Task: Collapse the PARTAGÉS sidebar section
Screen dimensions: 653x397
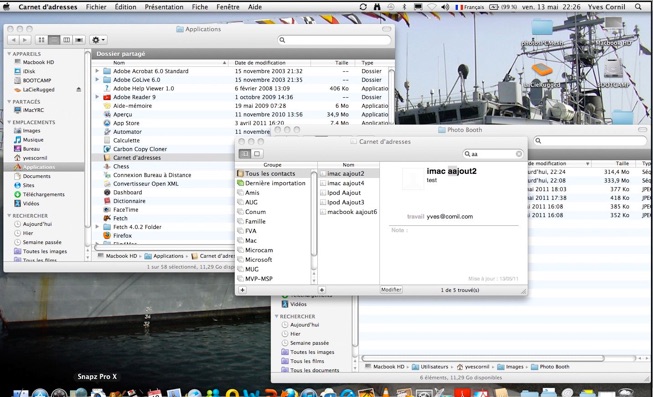Action: (9, 102)
